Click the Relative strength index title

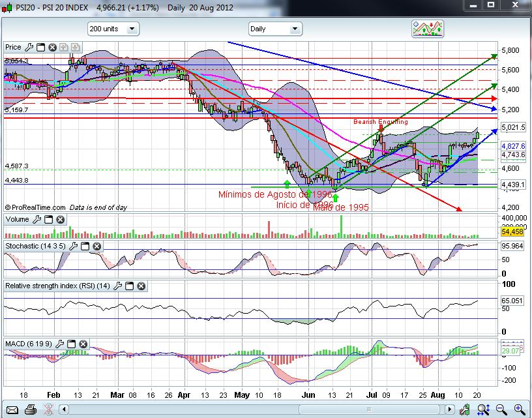click(x=57, y=286)
